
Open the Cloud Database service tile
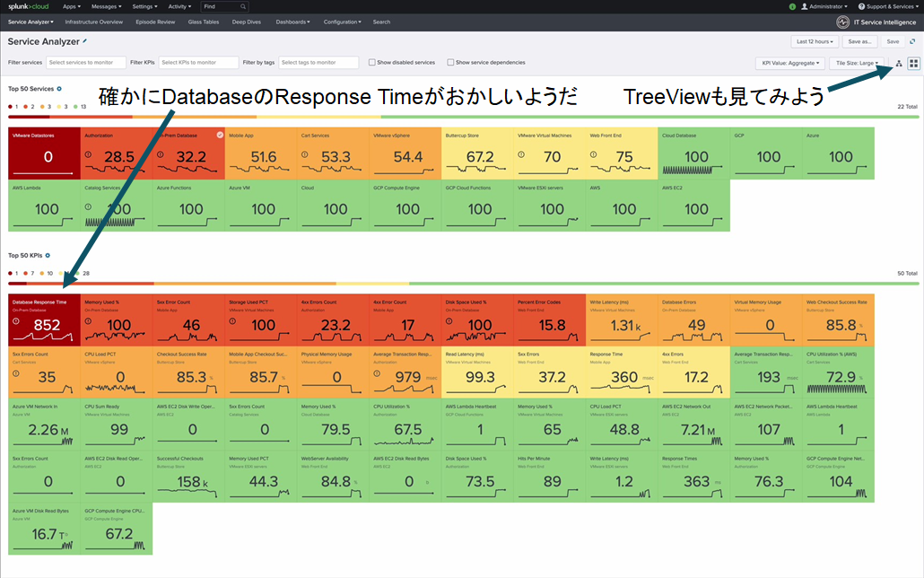point(693,153)
